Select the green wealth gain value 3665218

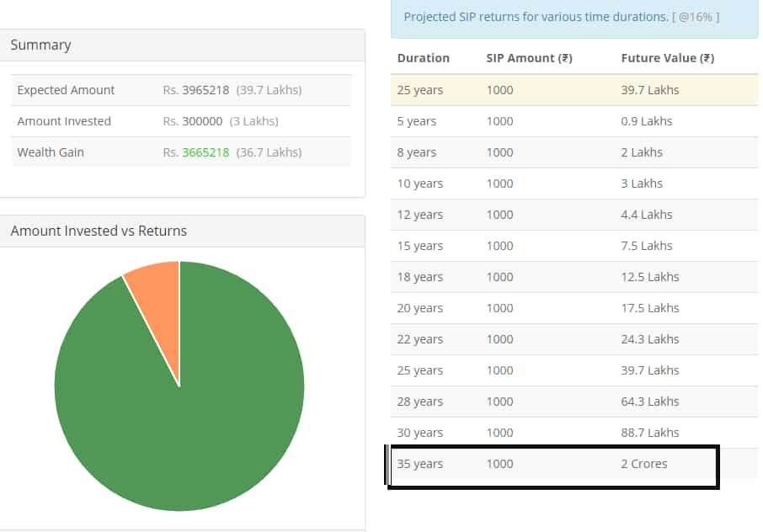[x=205, y=152]
